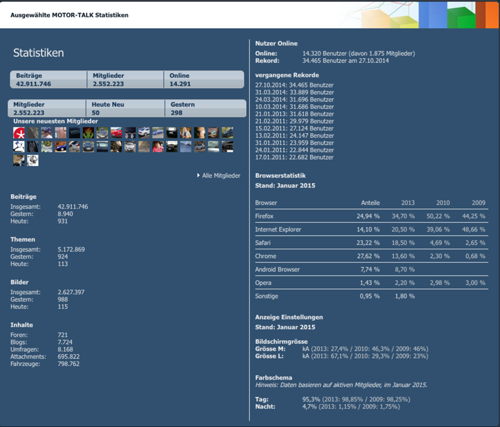Open the 'Alle Mitglieder' link
The height and width of the screenshot is (427, 500).
(x=221, y=176)
